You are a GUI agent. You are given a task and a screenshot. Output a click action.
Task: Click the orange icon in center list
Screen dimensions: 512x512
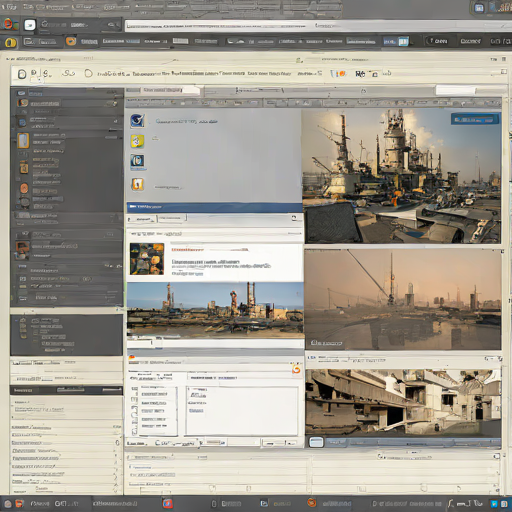(137, 184)
